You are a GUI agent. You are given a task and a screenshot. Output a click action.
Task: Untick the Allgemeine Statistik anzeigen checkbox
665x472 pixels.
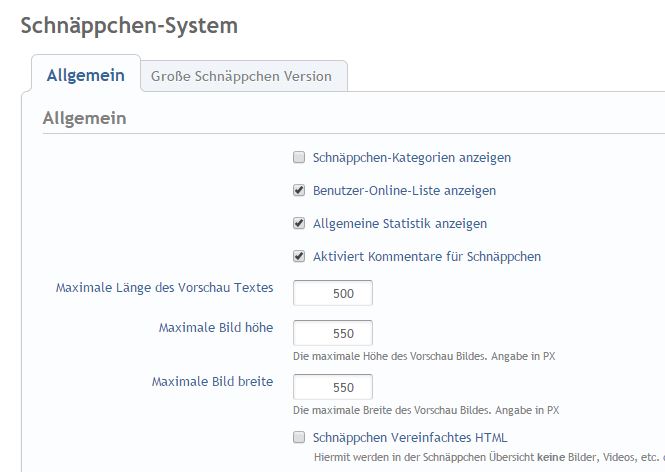click(x=299, y=223)
